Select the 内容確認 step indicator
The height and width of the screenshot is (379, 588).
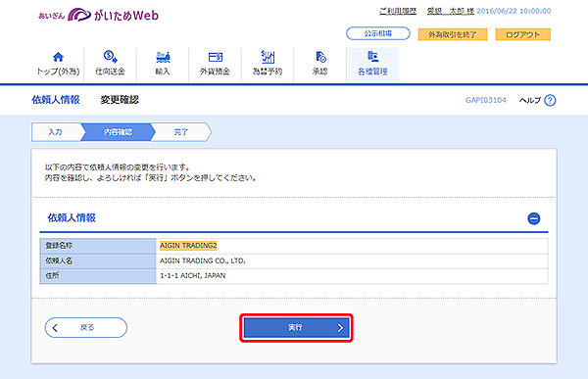click(119, 132)
